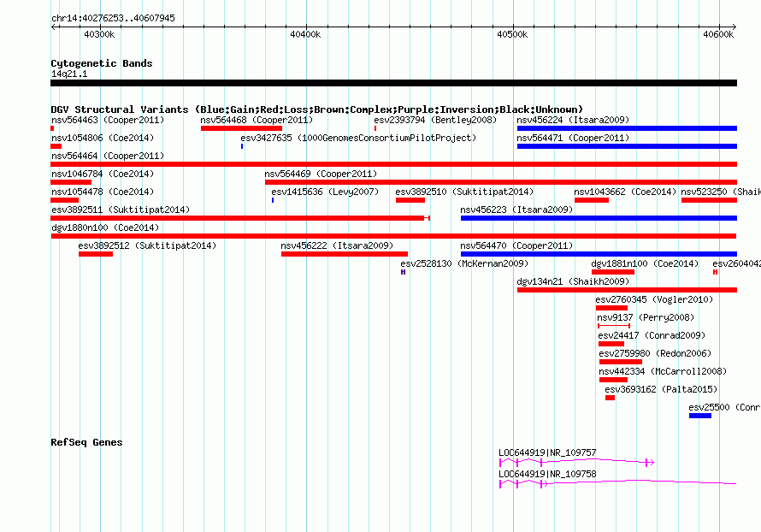
Task: Click the 40600k ruler position label
Action: (x=718, y=34)
